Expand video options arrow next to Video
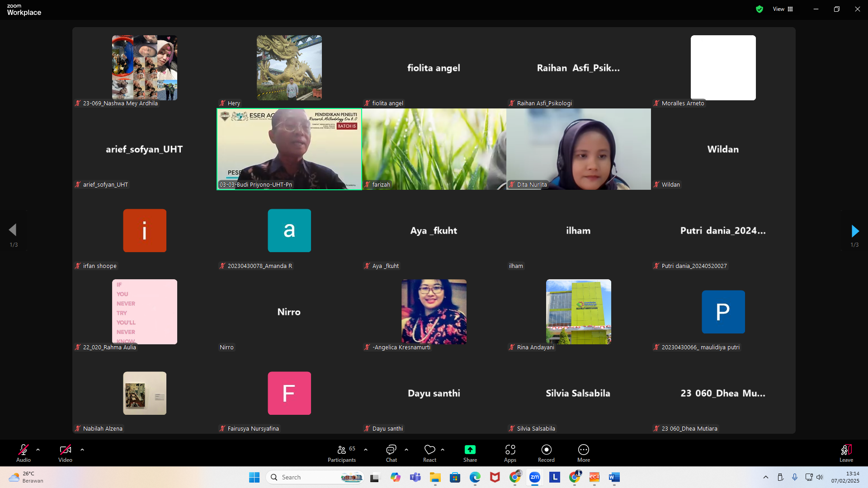This screenshot has width=868, height=488. (x=82, y=450)
